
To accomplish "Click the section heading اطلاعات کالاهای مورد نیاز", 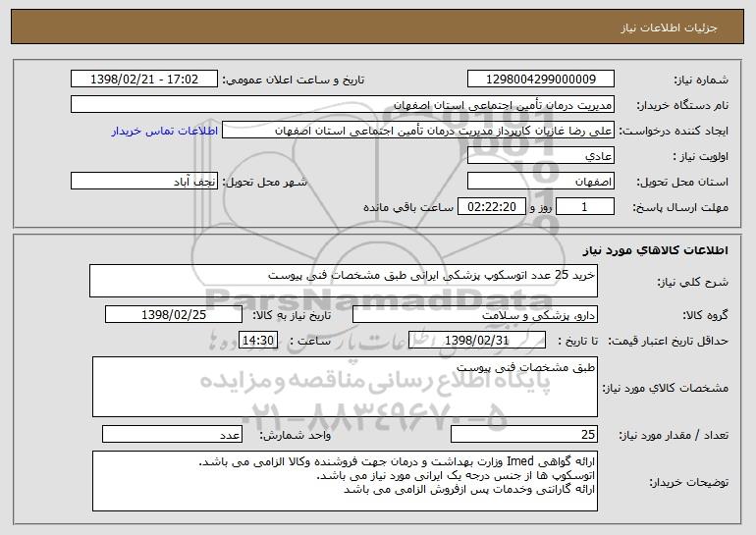I will tap(655, 249).
